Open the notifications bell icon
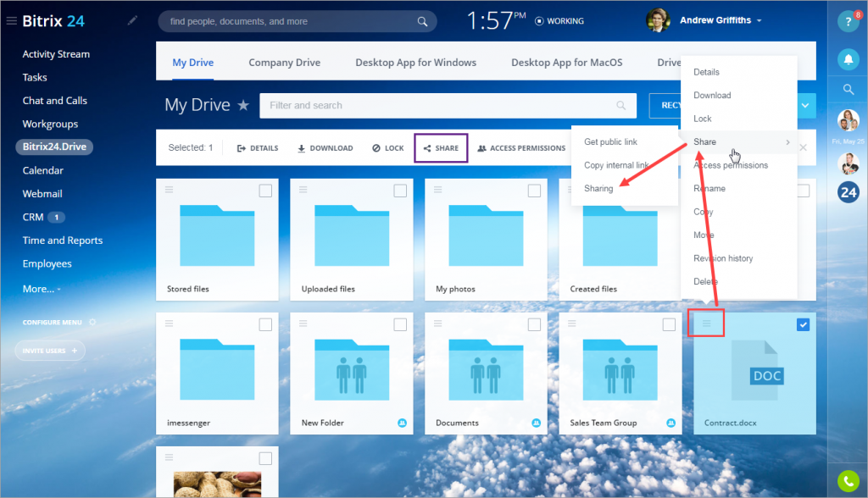This screenshot has width=868, height=498. coord(848,59)
